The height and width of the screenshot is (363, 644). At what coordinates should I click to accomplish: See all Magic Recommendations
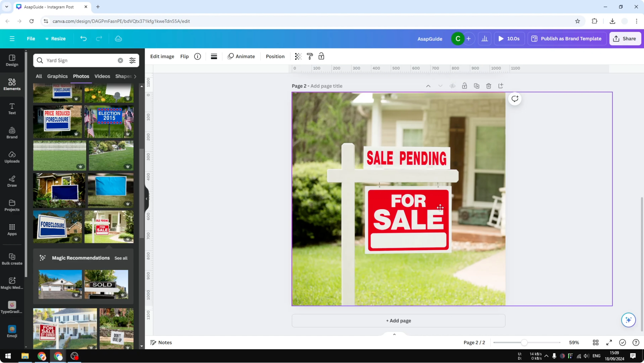click(121, 258)
